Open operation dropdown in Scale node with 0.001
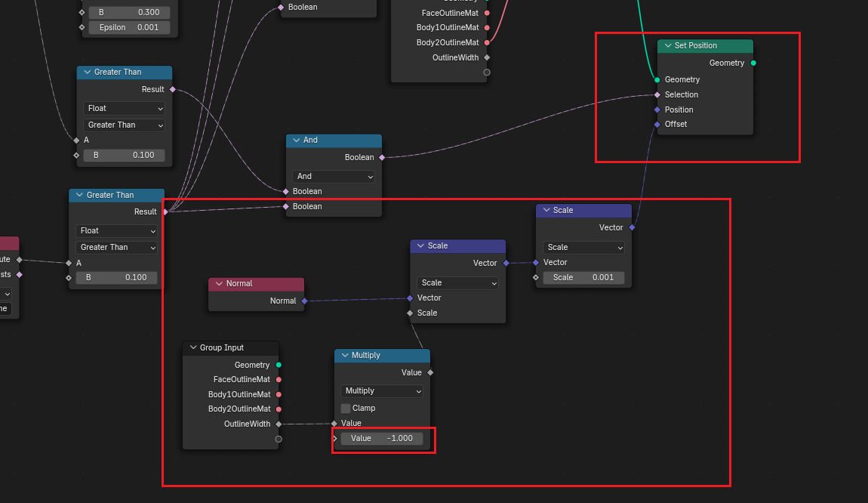Image resolution: width=868 pixels, height=503 pixels. [583, 247]
